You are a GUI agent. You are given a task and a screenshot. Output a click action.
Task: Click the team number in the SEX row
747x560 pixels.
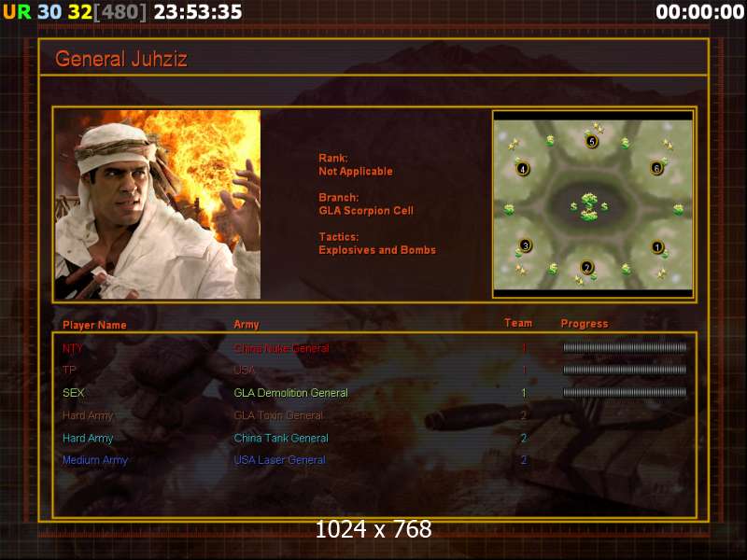524,393
